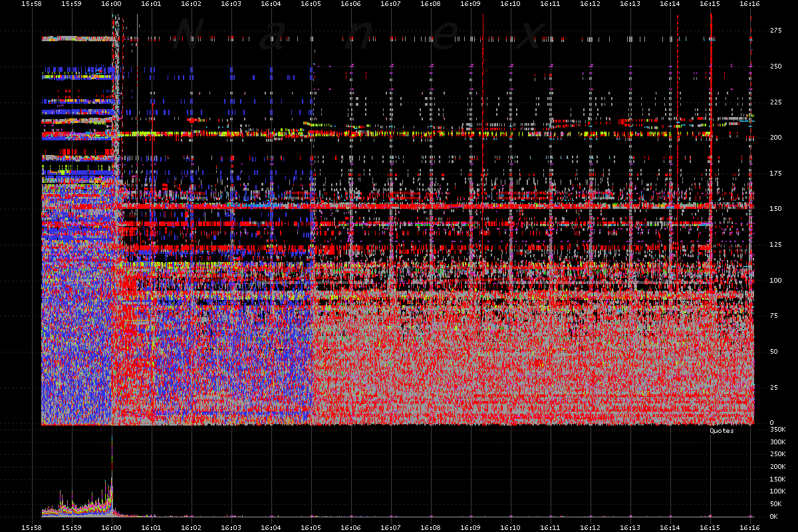The height and width of the screenshot is (532, 798).
Task: Select the 16:16 label on the top time axis
Action: point(749,4)
